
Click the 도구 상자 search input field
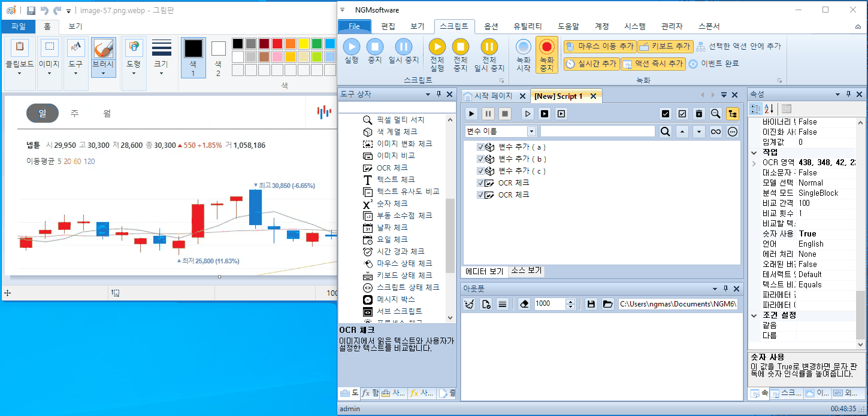click(x=397, y=108)
